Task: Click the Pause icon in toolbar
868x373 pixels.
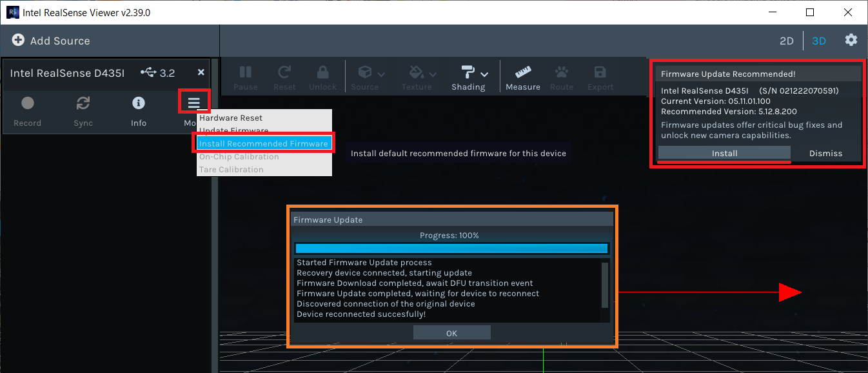Action: 245,72
